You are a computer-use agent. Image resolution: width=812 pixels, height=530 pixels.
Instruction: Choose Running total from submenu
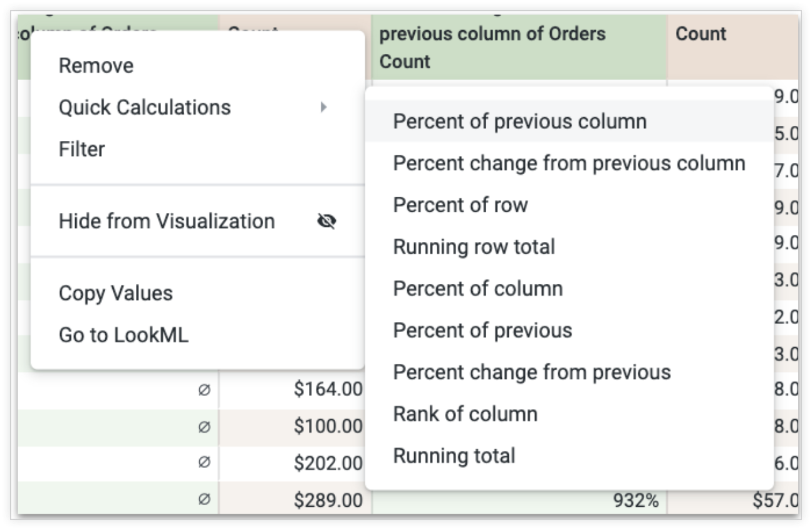(454, 455)
